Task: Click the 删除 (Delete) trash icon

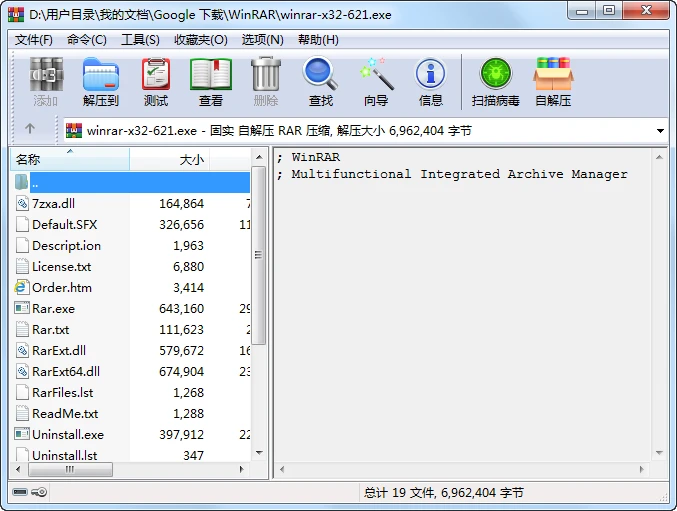Action: (x=266, y=82)
